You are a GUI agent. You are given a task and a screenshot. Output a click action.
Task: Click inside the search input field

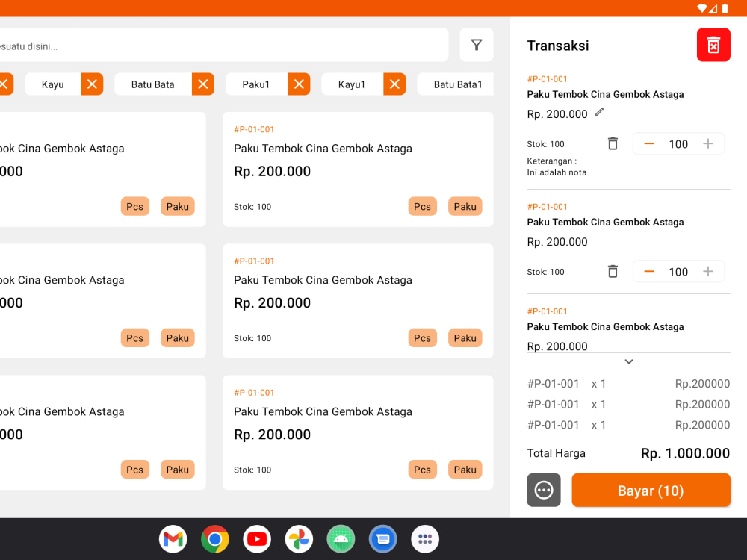(x=224, y=45)
